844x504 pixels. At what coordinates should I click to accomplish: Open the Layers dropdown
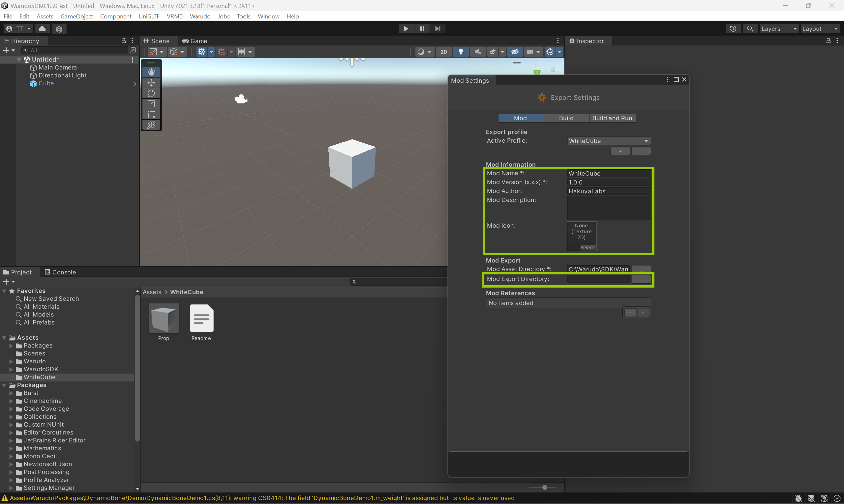pos(779,29)
